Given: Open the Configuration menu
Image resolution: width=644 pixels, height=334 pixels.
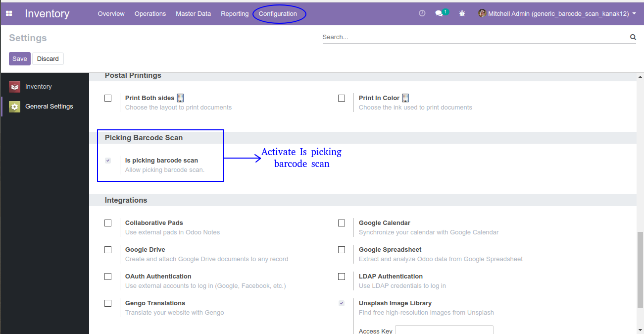Looking at the screenshot, I should (x=278, y=13).
